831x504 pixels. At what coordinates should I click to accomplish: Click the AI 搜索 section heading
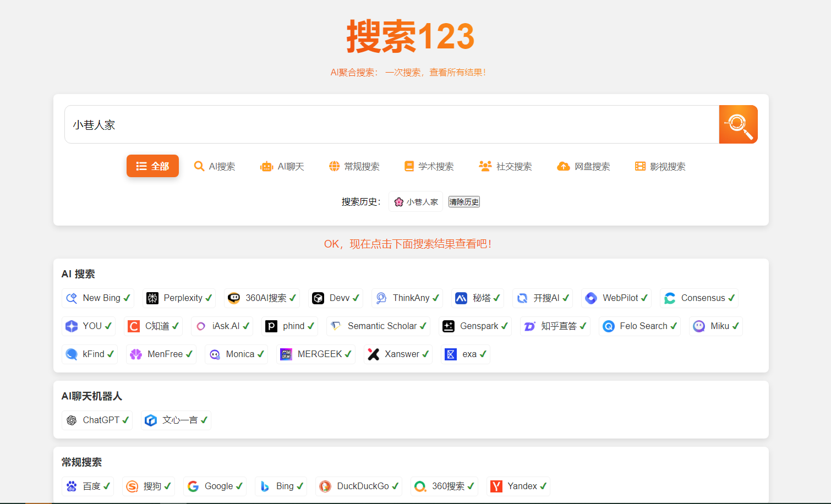(x=78, y=274)
